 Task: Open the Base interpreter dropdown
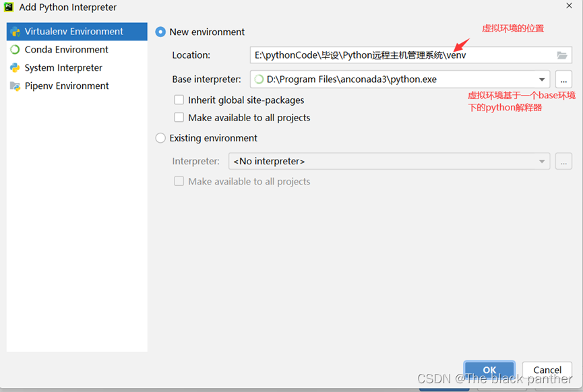click(x=542, y=79)
